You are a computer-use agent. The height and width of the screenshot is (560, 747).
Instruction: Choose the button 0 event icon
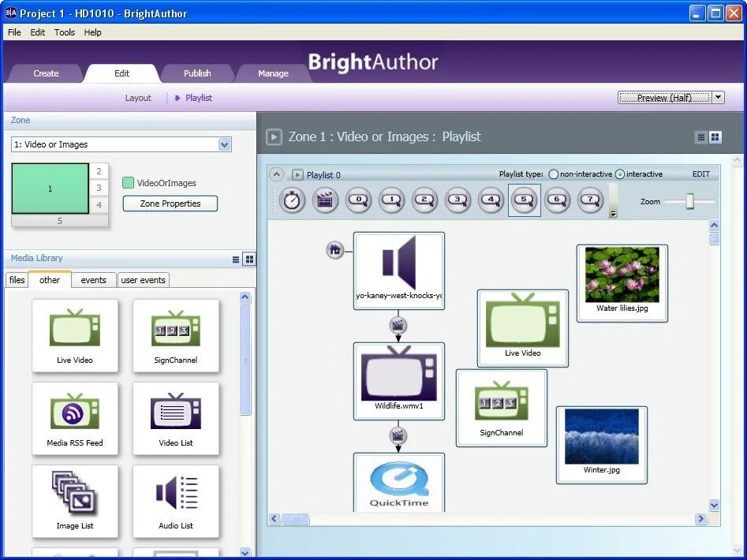358,200
